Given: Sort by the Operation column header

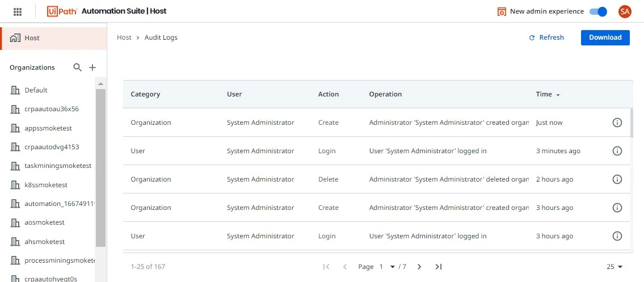Looking at the screenshot, I should (x=385, y=94).
